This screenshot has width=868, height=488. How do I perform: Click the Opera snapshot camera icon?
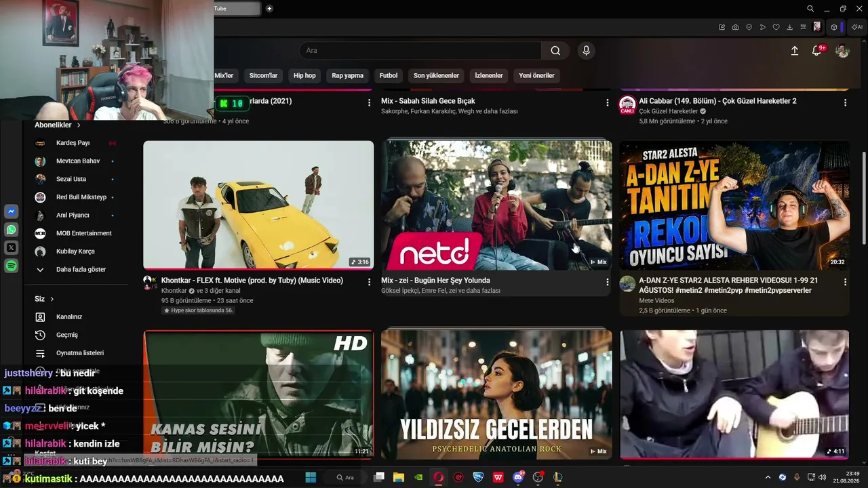tap(736, 27)
